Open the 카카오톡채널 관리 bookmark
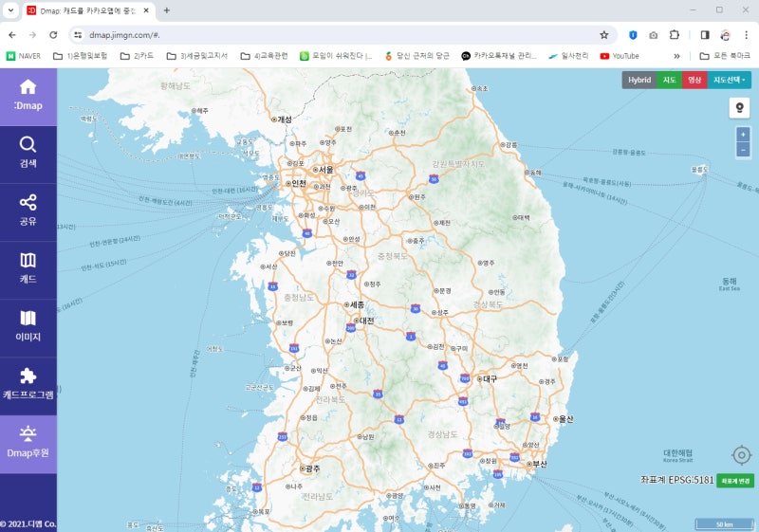 pos(499,56)
